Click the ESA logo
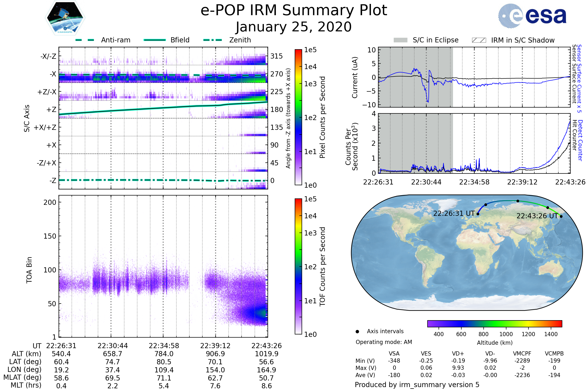The image size is (588, 392). (x=532, y=15)
